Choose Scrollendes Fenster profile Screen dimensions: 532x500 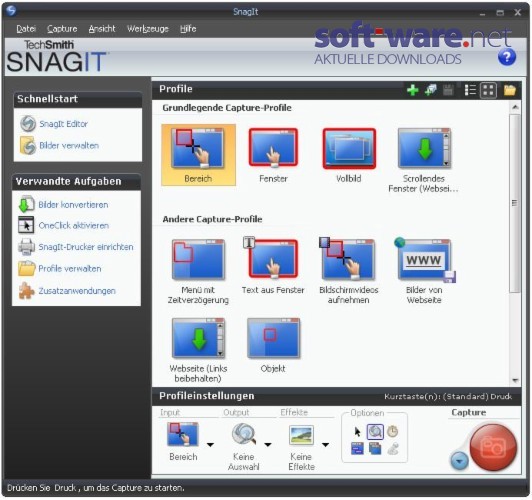click(423, 159)
